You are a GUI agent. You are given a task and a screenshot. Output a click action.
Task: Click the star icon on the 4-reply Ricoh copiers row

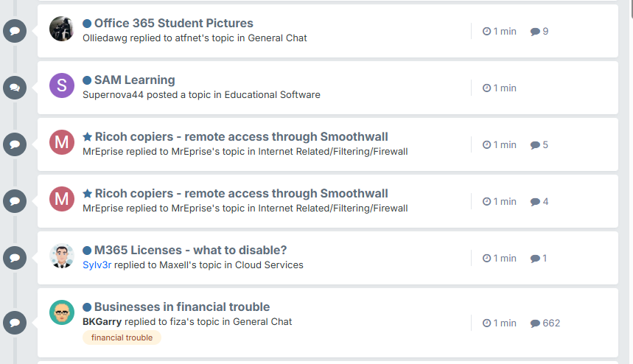tap(87, 194)
